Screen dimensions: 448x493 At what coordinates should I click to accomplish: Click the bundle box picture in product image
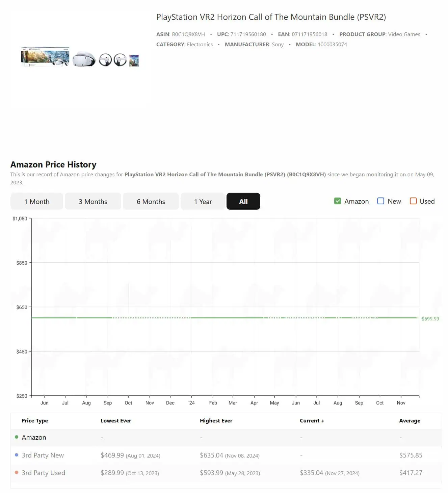pos(45,57)
